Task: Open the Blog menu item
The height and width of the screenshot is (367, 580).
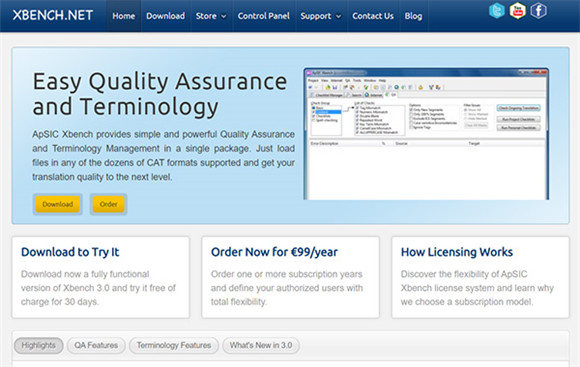Action: click(413, 16)
